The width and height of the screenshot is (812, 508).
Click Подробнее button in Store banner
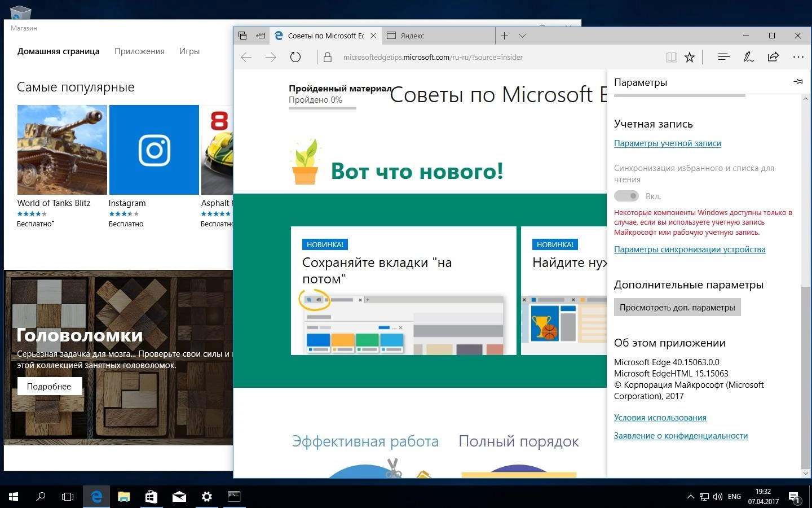(x=49, y=387)
